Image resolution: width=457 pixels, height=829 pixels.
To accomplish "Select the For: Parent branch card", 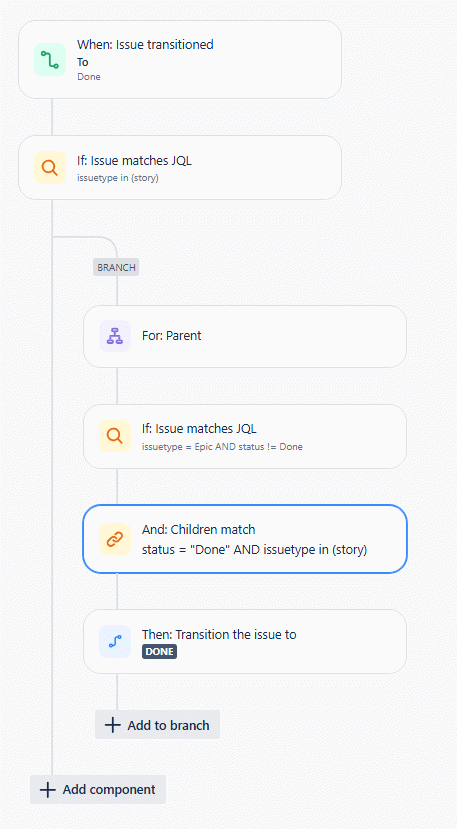I will click(245, 336).
